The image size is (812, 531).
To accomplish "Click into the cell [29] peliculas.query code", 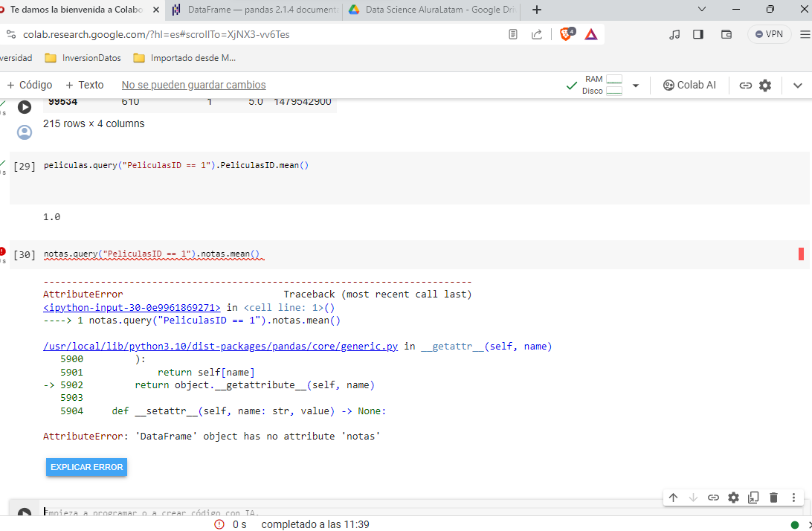I will point(176,165).
